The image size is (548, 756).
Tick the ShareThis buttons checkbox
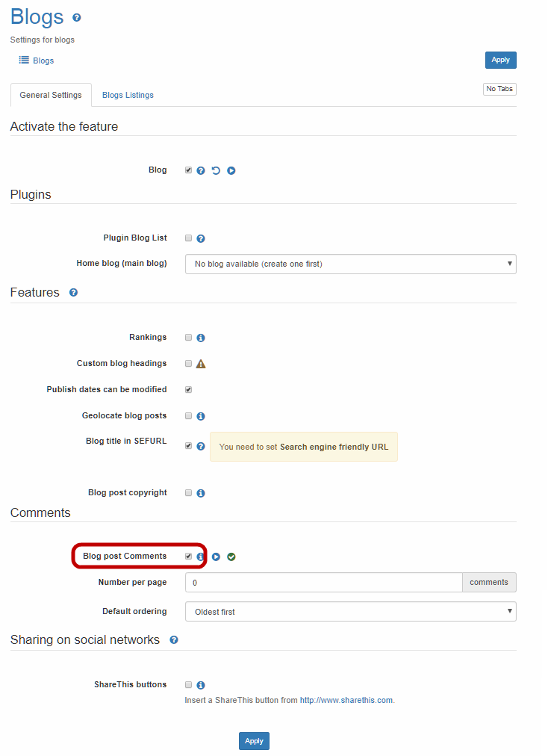click(189, 684)
